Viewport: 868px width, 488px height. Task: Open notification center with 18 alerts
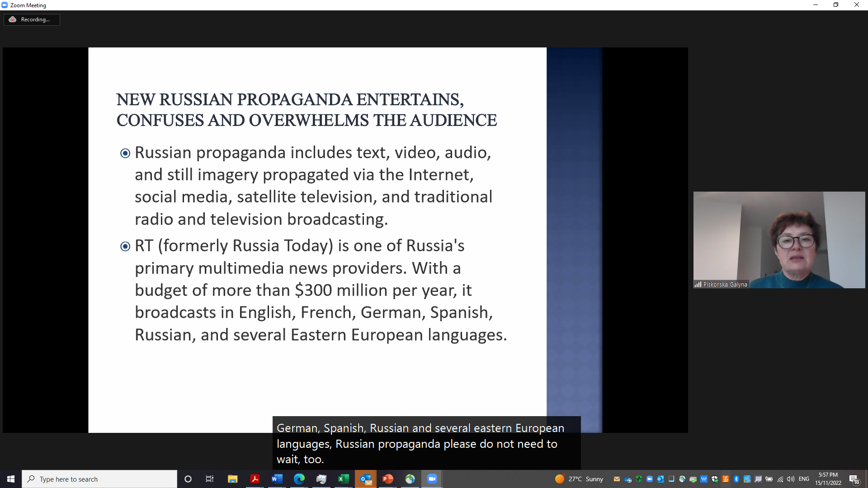pos(854,479)
